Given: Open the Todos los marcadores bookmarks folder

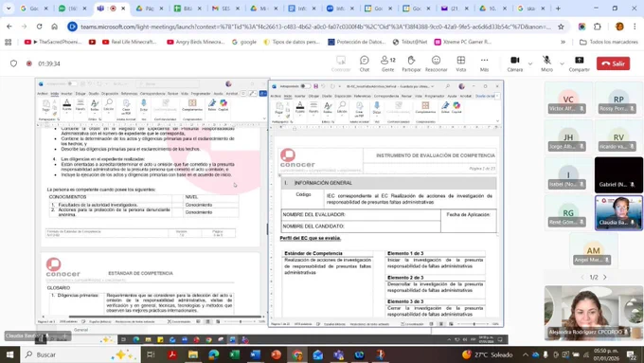Looking at the screenshot, I should [609, 42].
